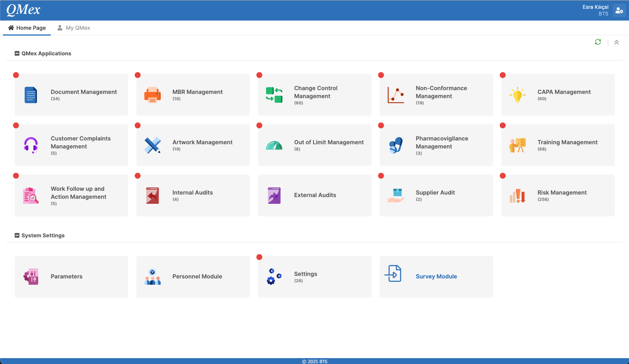This screenshot has width=629, height=364.
Task: Click the Risk Management bar chart icon
Action: click(517, 195)
